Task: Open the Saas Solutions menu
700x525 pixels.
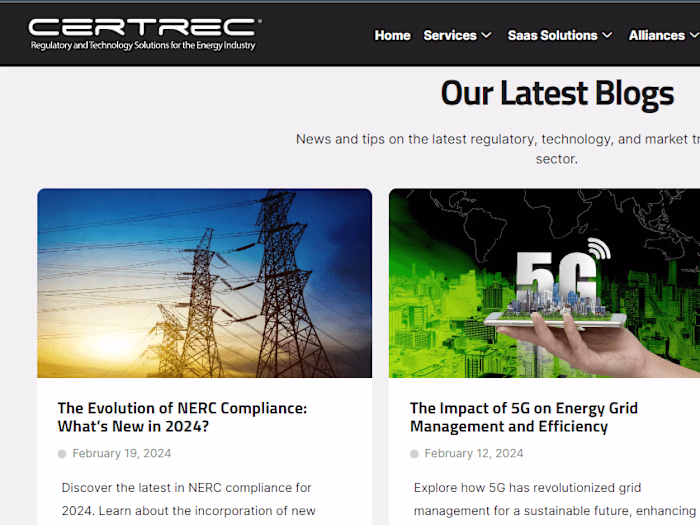Action: (x=553, y=35)
